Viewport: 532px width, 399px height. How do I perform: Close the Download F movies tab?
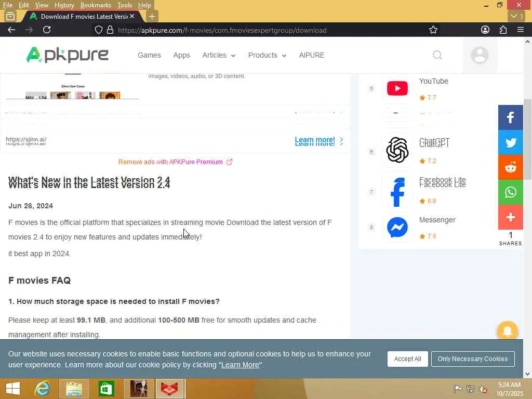[132, 16]
